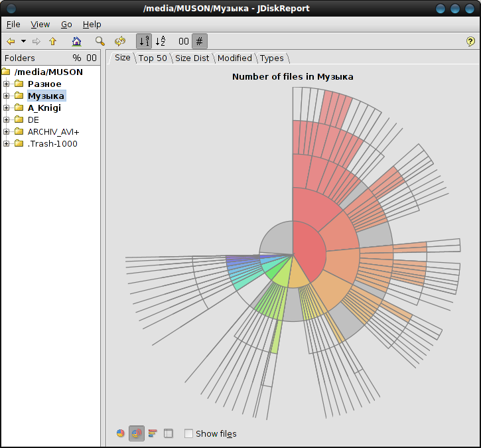Image resolution: width=481 pixels, height=448 pixels.
Task: Open the Help menu
Action: click(x=92, y=25)
